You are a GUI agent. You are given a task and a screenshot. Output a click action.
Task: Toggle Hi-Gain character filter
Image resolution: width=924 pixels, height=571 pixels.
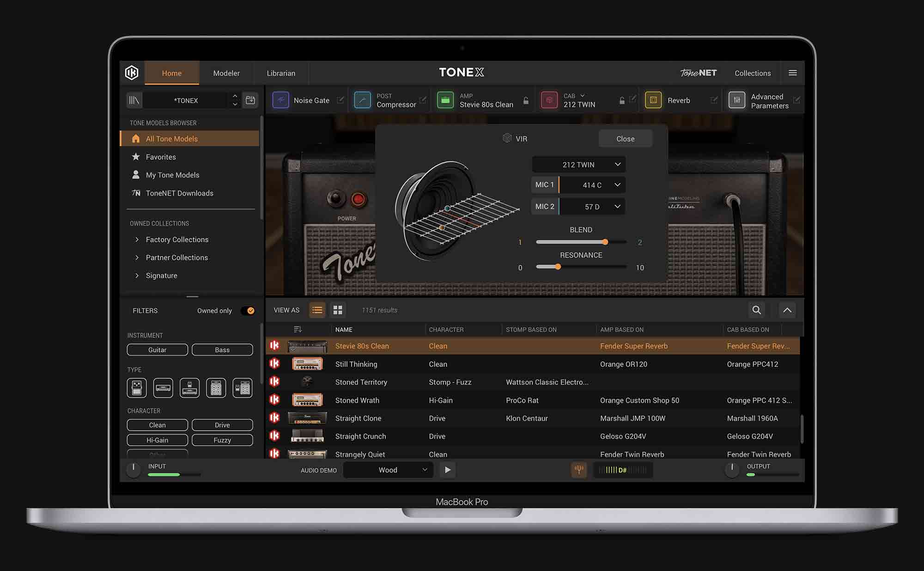[x=157, y=440]
